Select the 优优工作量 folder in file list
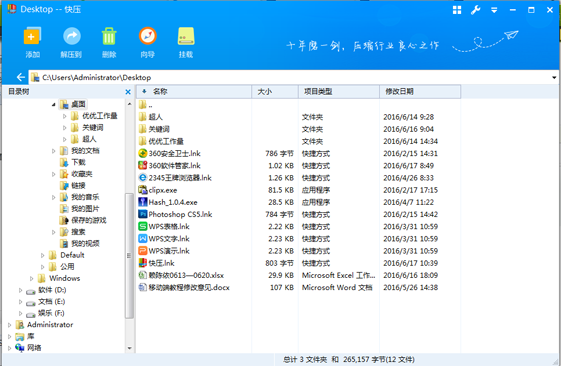This screenshot has width=561, height=366. 161,141
